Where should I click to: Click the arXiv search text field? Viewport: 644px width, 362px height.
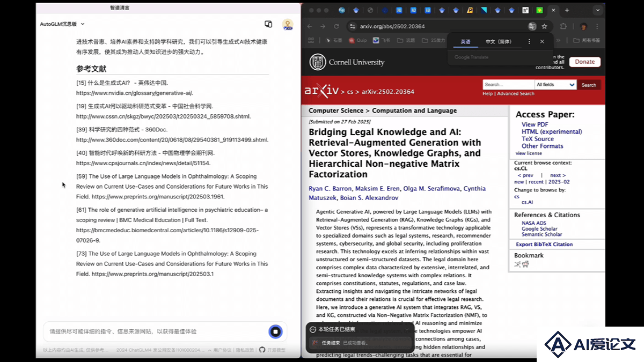click(508, 85)
